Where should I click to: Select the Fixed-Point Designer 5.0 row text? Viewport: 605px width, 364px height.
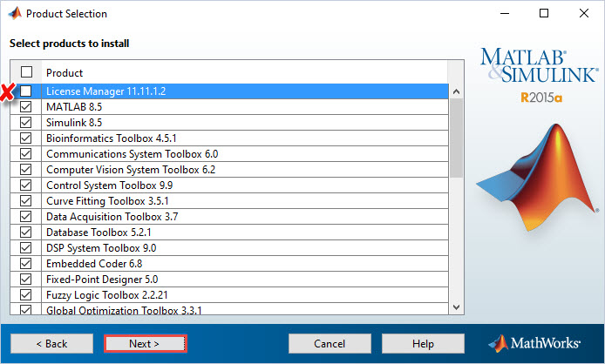coord(102,280)
